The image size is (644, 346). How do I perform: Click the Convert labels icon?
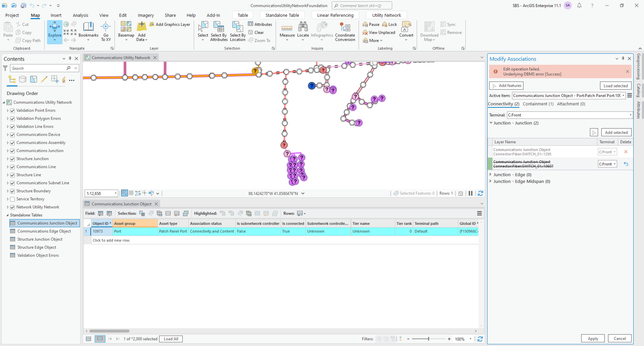[406, 27]
